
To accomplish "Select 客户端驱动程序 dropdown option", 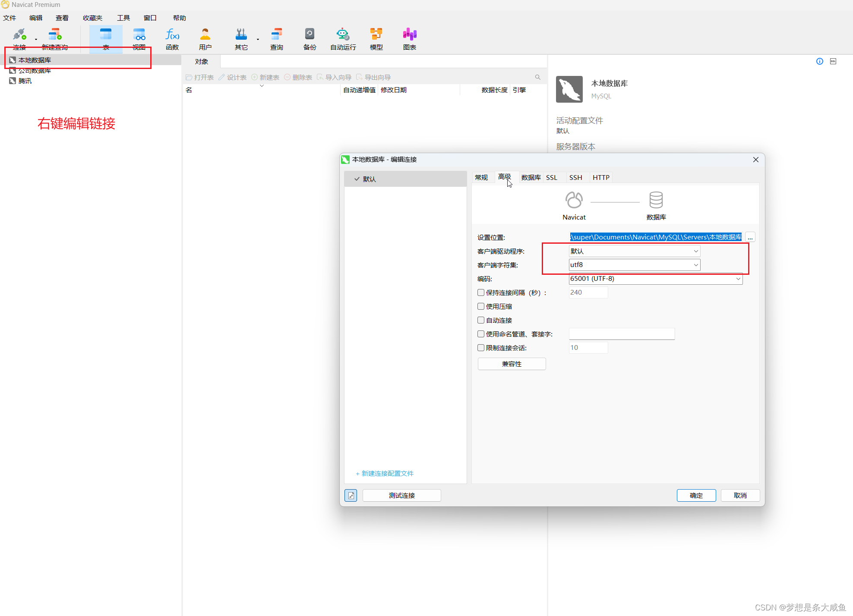I will [x=632, y=250].
